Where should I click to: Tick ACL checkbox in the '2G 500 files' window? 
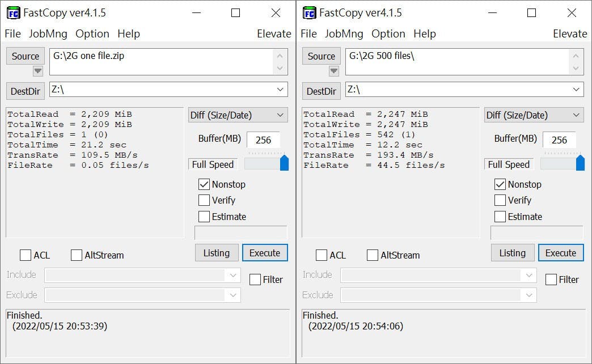pos(322,255)
